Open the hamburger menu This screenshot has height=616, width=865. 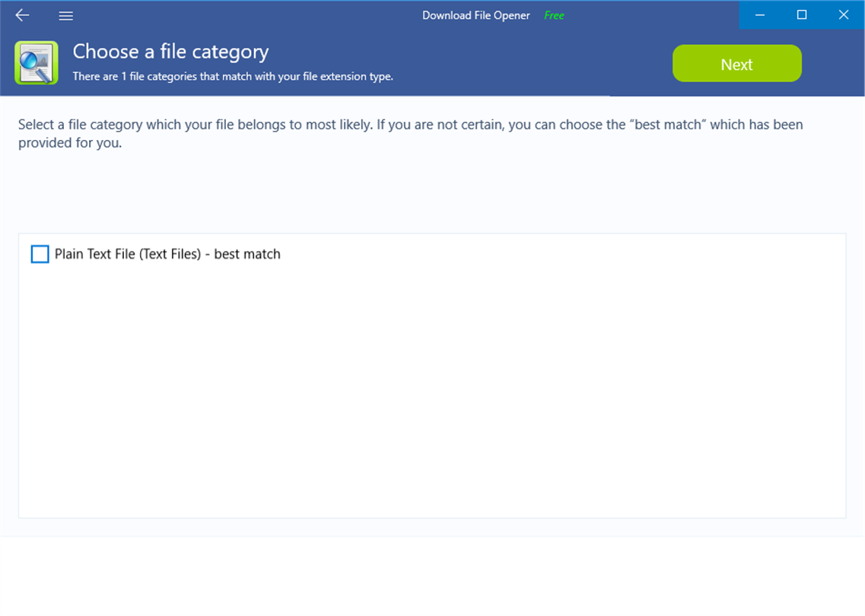tap(65, 15)
